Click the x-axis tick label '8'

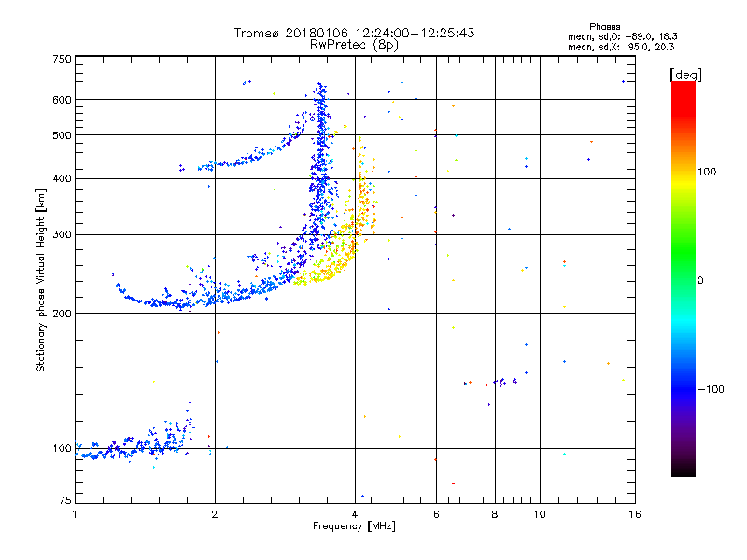pos(495,514)
